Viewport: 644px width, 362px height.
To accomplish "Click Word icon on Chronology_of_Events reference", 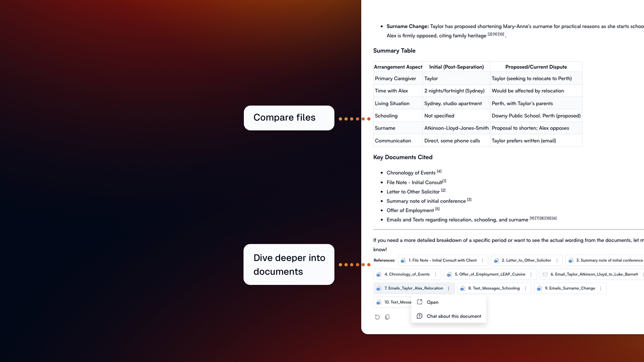I will click(x=379, y=275).
